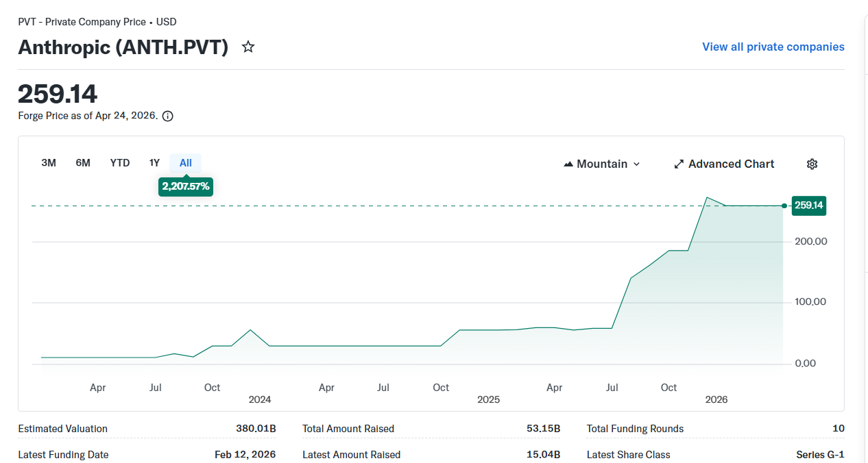Click the Mountain chart type icon
This screenshot has width=868, height=463.
[568, 164]
